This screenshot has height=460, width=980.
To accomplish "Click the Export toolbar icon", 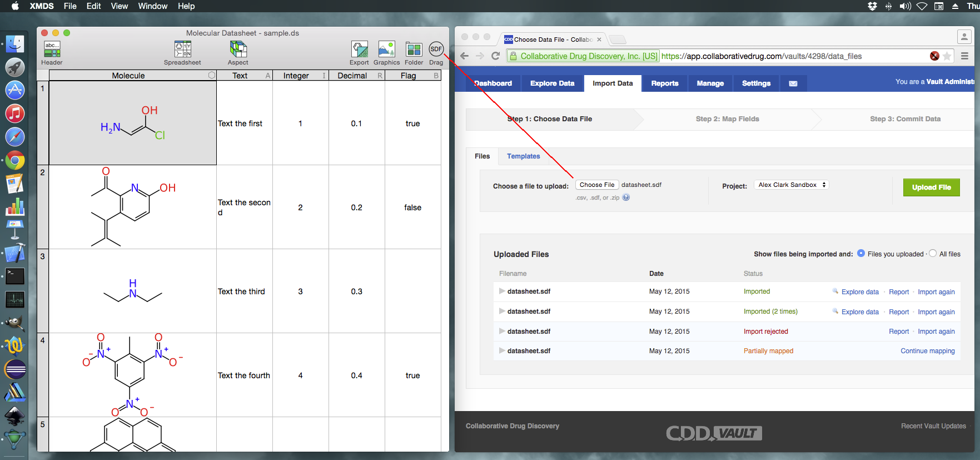I will (x=359, y=50).
